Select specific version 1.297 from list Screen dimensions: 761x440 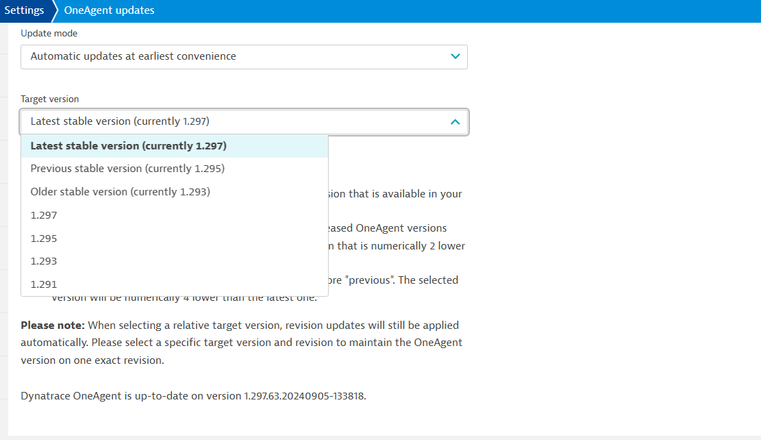(44, 215)
